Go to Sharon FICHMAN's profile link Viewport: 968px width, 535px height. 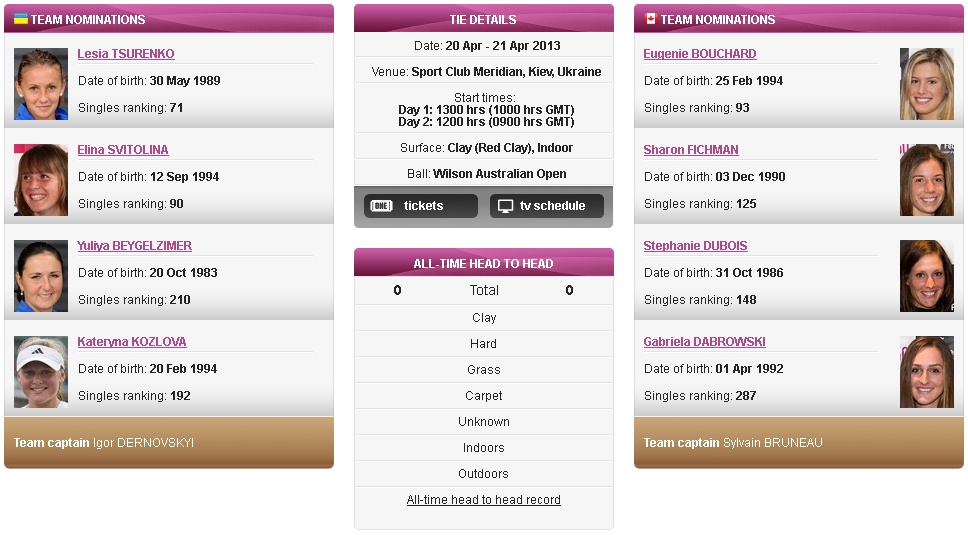point(691,150)
